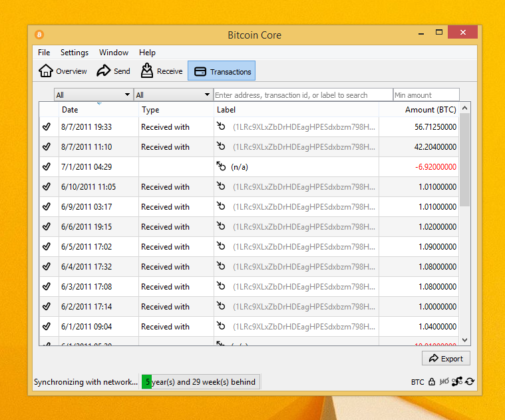The image size is (505, 420).
Task: Click confirmed checkmark for 8/7/2011 19:33 transaction
Action: pos(47,126)
